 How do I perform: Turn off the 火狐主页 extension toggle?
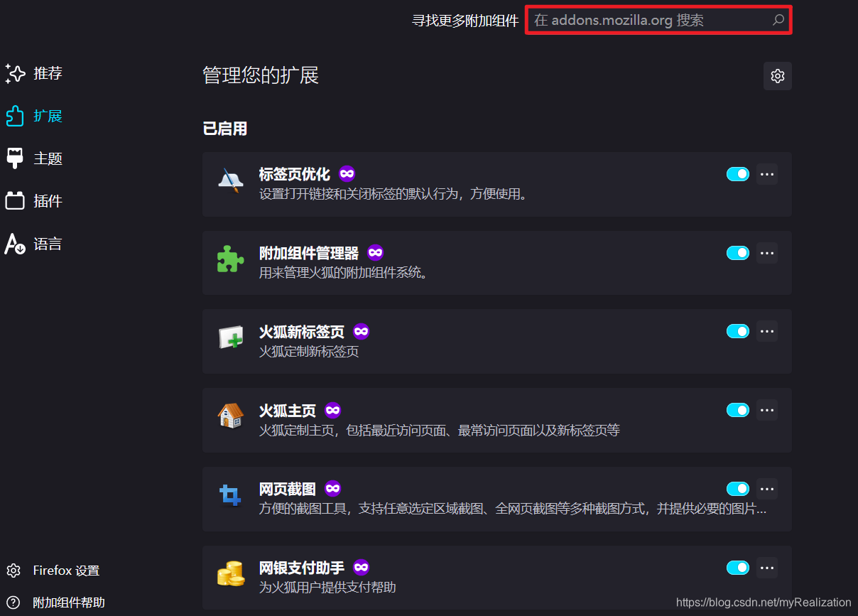pos(738,410)
